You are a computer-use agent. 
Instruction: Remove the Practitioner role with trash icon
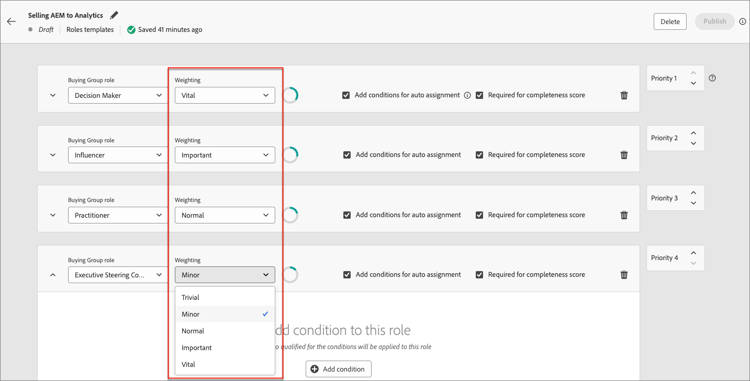[624, 215]
